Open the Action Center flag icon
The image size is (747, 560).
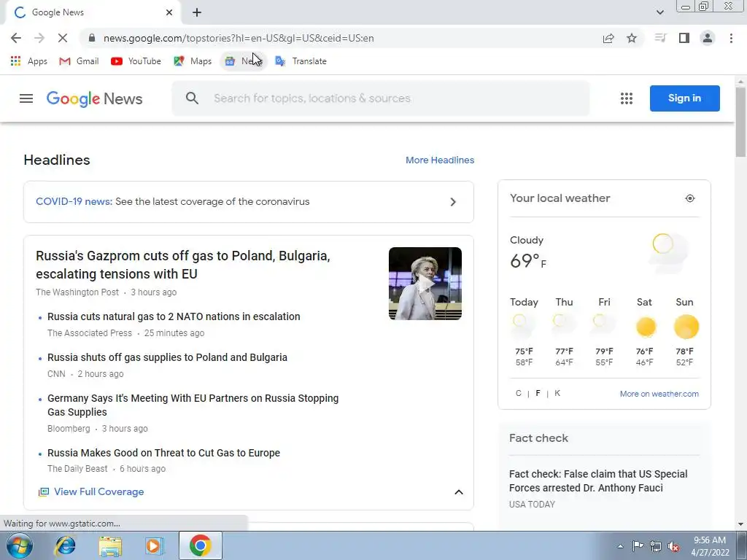click(638, 546)
